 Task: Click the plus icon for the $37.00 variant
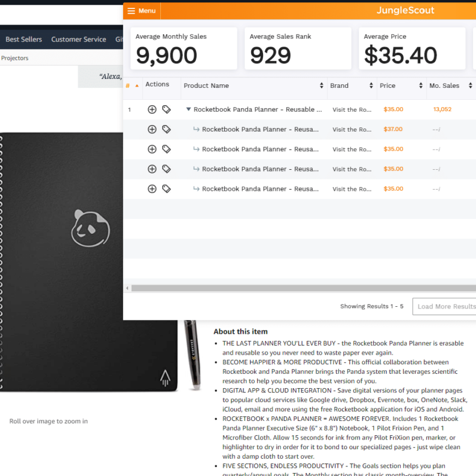(152, 129)
